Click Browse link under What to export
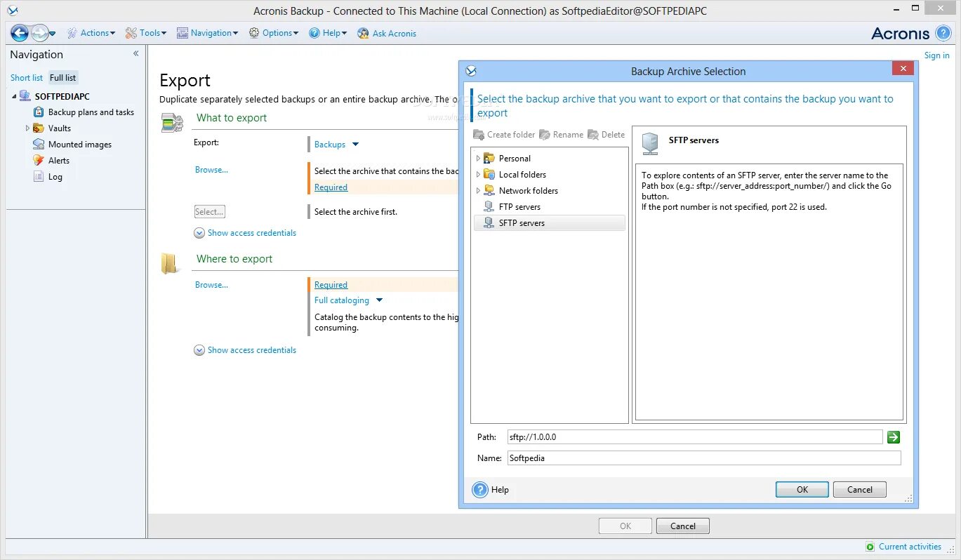This screenshot has height=560, width=961. pos(211,170)
